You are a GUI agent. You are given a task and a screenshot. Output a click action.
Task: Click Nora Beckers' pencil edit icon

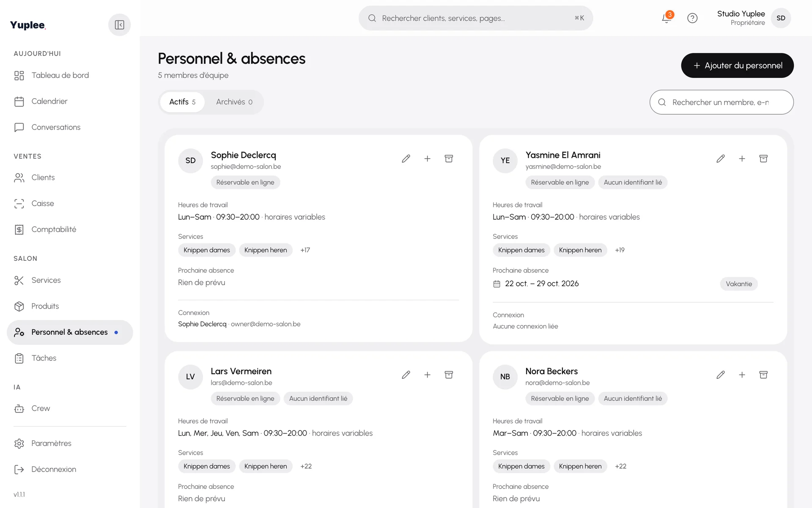click(721, 375)
